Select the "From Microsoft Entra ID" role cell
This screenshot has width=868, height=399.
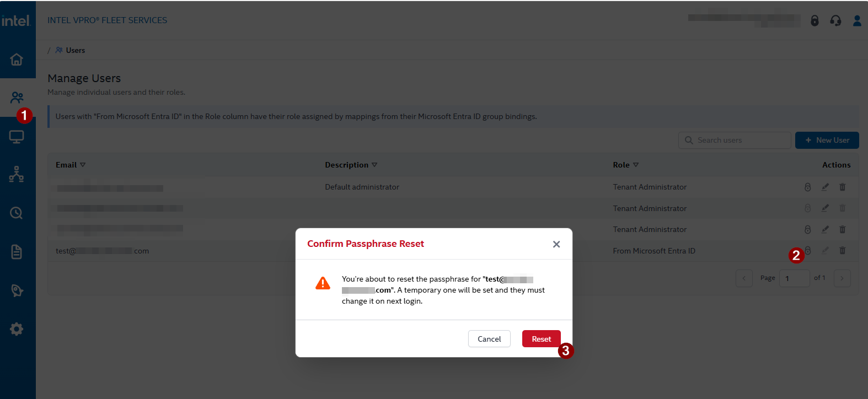[x=654, y=251]
